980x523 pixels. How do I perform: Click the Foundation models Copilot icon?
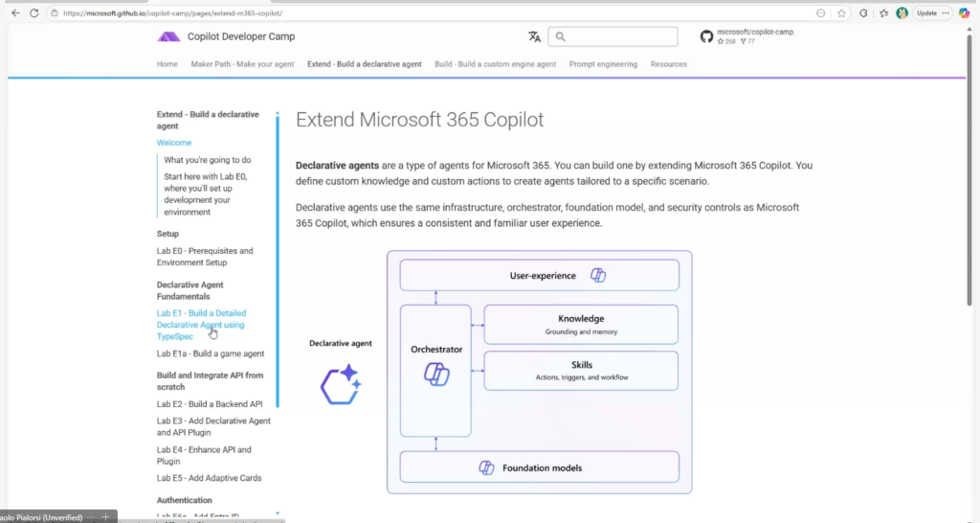[x=486, y=467]
